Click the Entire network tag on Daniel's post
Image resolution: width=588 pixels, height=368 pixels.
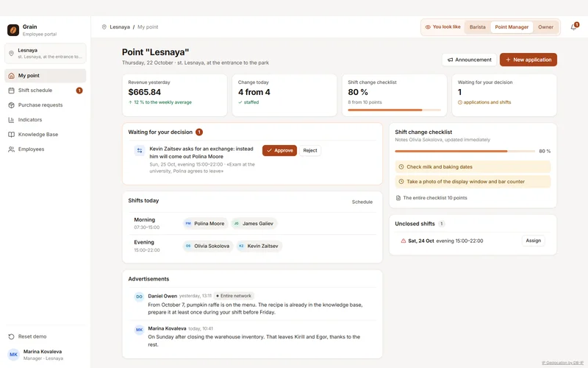(234, 296)
